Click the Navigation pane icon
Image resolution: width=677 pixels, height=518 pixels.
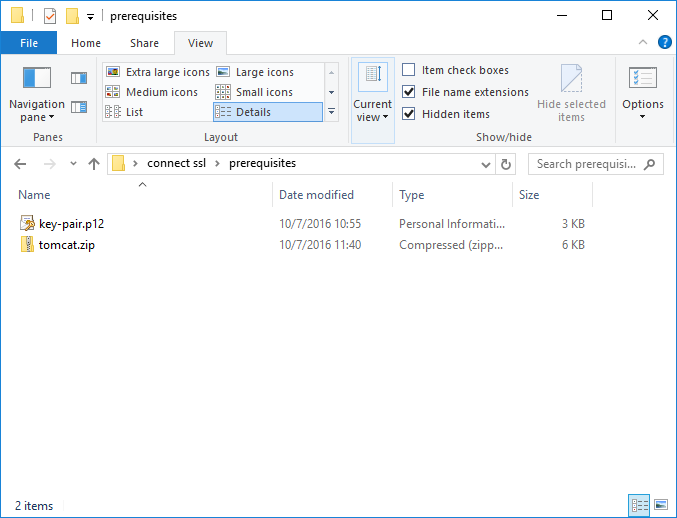pyautogui.click(x=37, y=79)
